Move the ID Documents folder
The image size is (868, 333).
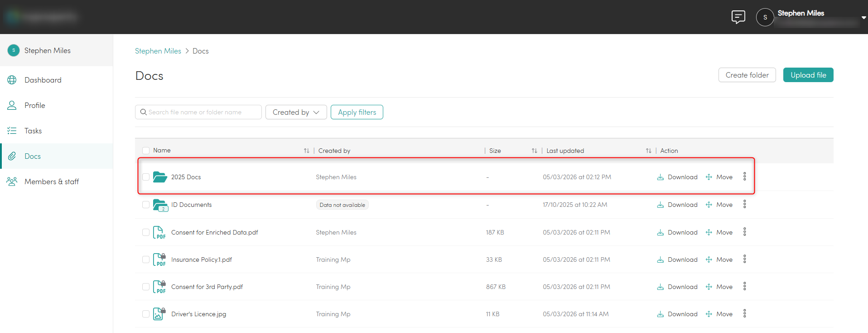719,205
